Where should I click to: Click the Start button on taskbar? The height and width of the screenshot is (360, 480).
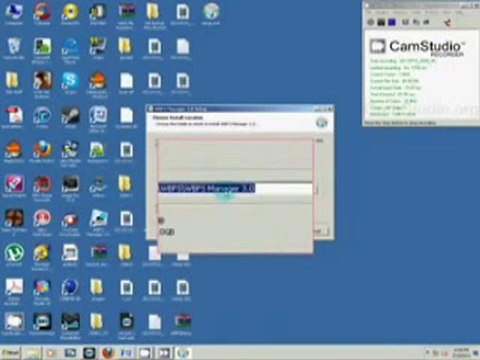pyautogui.click(x=10, y=353)
